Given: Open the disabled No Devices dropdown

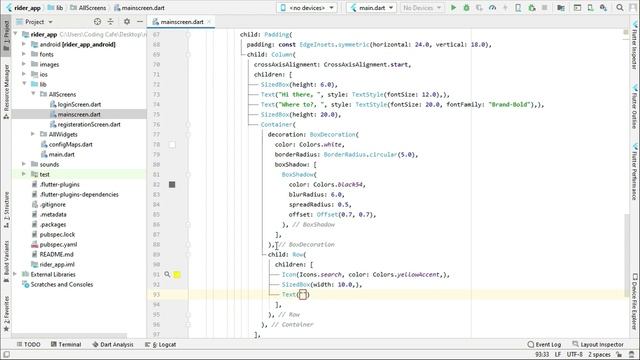Looking at the screenshot, I should point(422,8).
